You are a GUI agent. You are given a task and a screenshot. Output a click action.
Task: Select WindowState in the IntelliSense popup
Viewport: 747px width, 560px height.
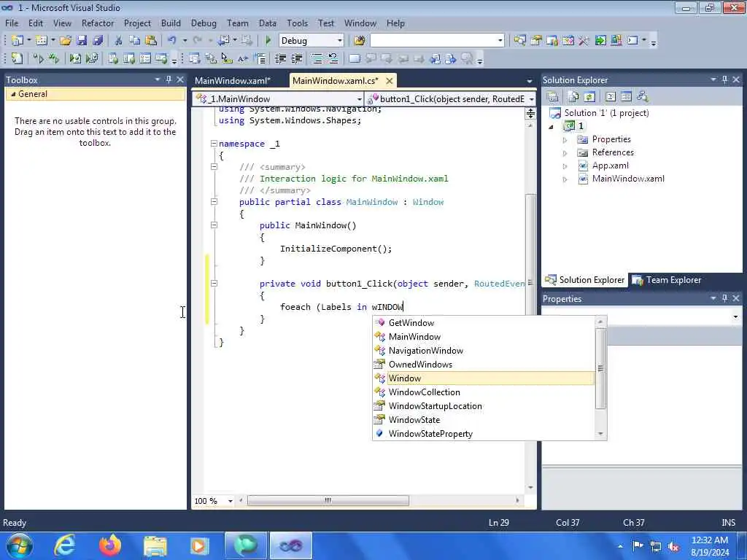[x=484, y=419]
